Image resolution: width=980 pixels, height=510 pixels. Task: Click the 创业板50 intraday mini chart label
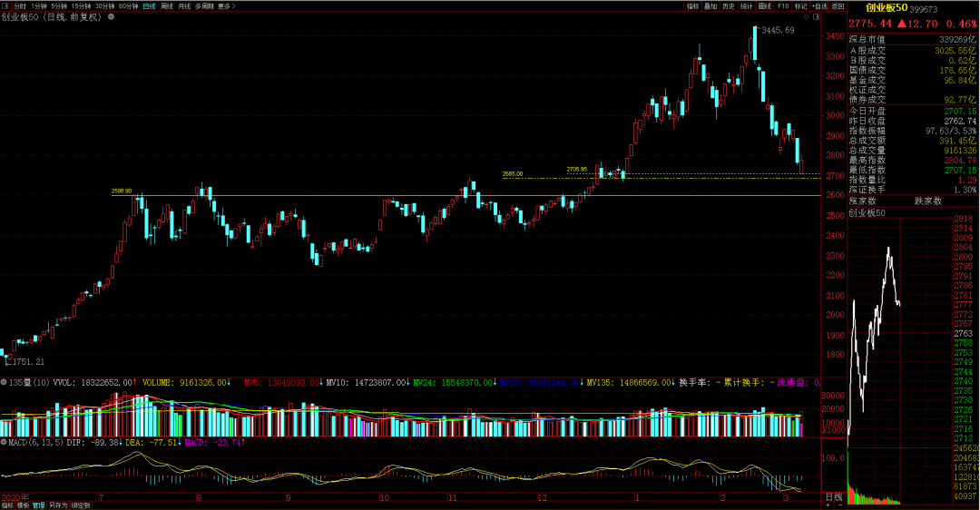pyautogui.click(x=867, y=213)
